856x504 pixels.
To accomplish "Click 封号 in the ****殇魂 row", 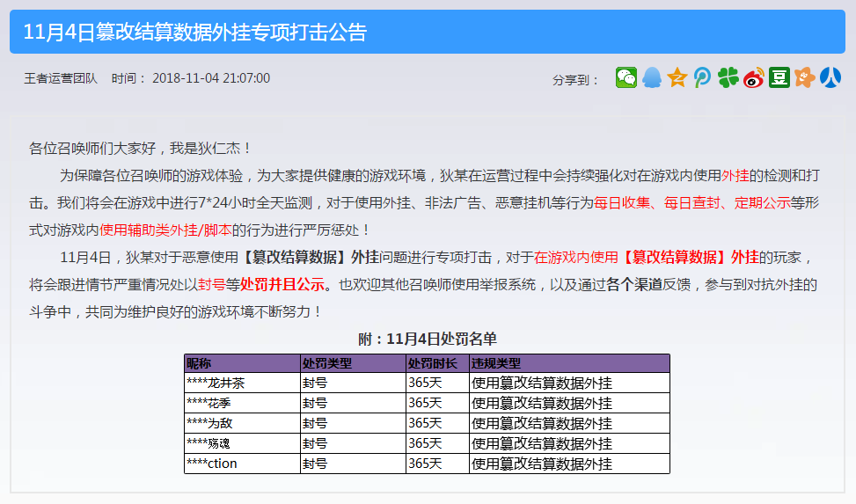I will 315,444.
